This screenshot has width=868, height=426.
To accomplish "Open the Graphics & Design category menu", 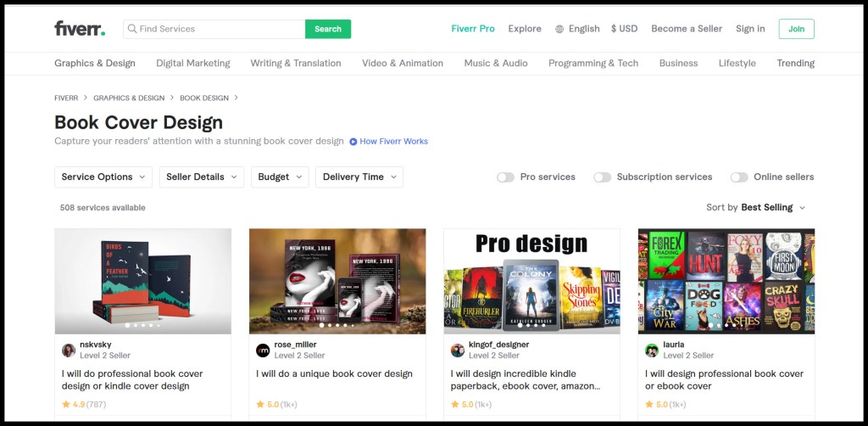I will pyautogui.click(x=95, y=64).
